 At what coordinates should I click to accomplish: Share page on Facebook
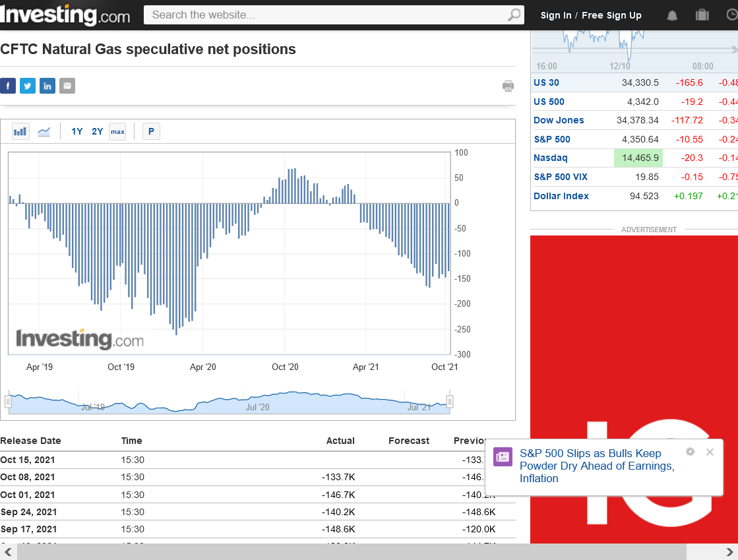7,86
